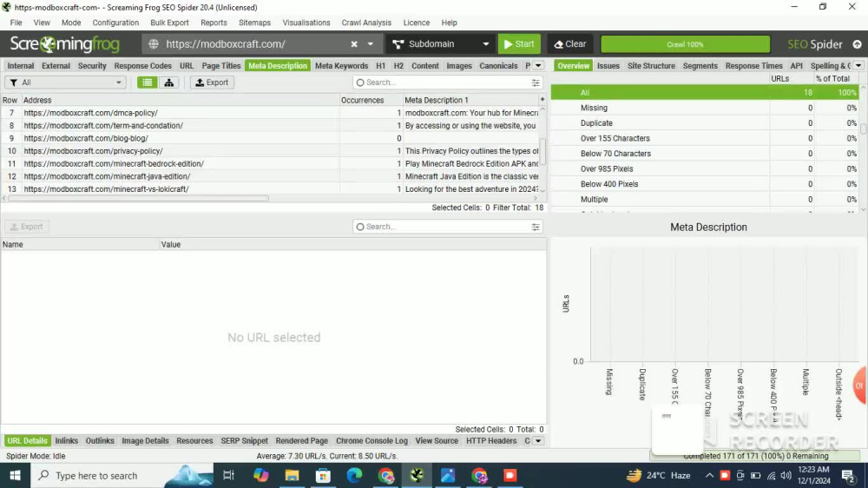Click the plus column add icon
This screenshot has width=868, height=488.
[542, 100]
